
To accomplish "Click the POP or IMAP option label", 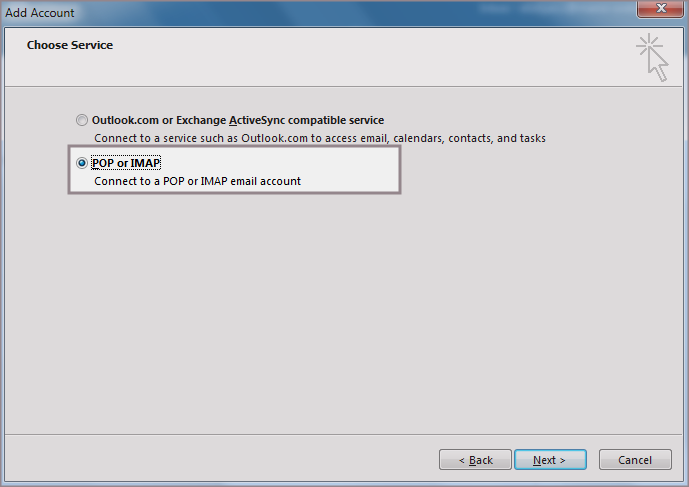I will click(126, 163).
